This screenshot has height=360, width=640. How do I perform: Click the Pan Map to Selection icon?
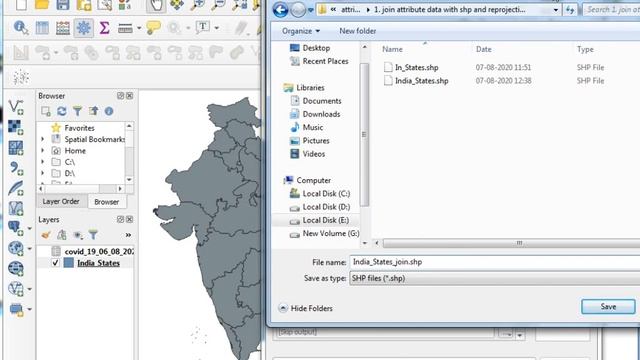coord(177,5)
